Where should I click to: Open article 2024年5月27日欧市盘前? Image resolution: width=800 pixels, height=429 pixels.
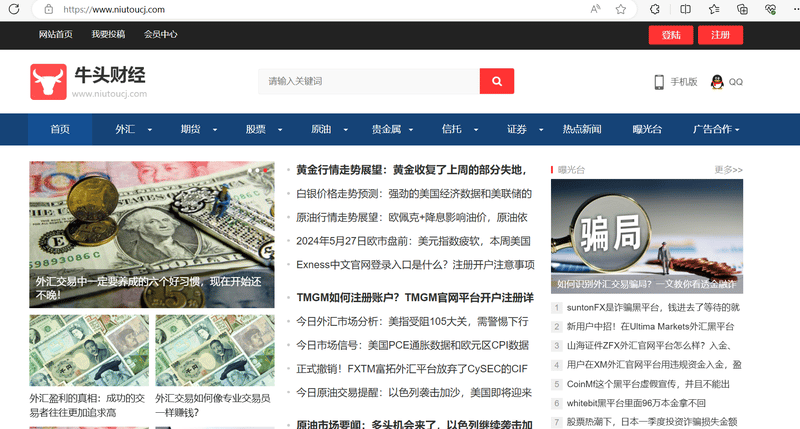pos(413,241)
